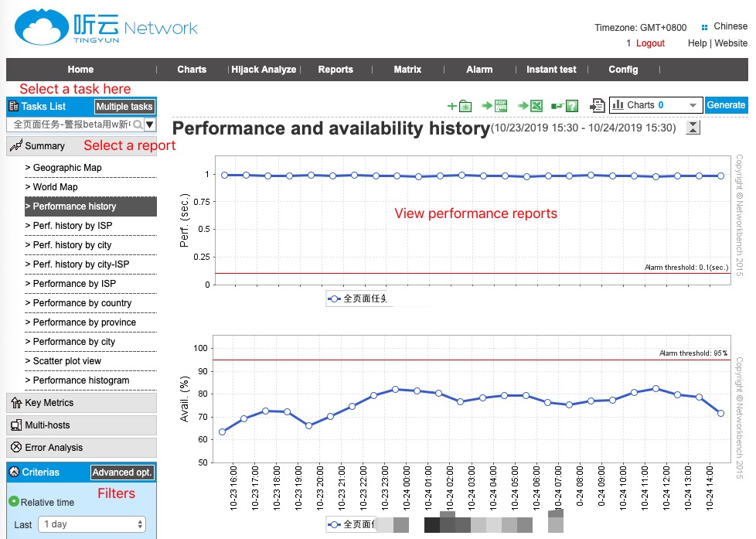Open the Charts dropdown
756x539 pixels.
[655, 105]
